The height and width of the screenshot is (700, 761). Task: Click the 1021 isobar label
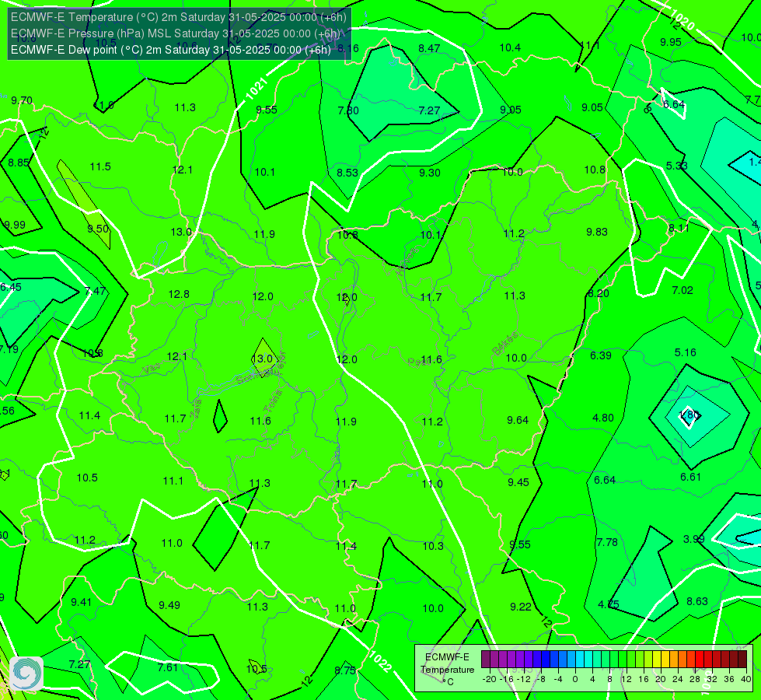[257, 89]
